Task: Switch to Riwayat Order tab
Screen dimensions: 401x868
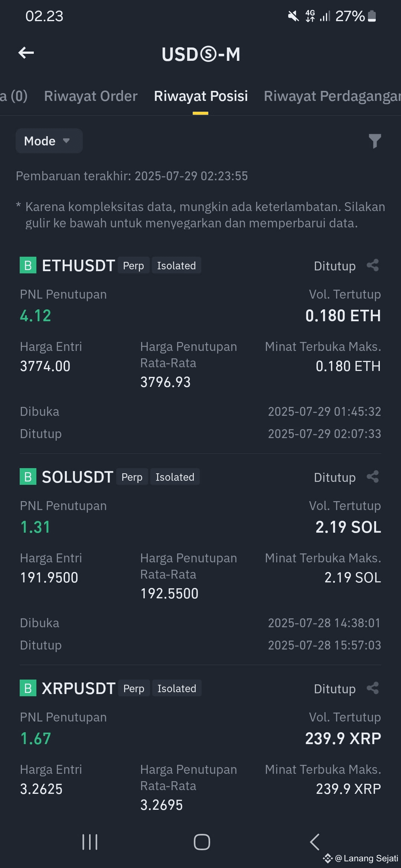Action: (91, 96)
